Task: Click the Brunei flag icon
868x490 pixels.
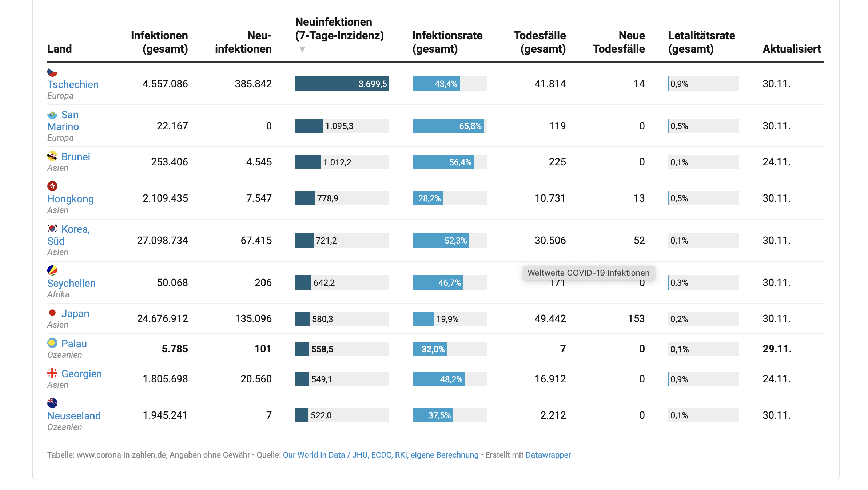Action: point(52,157)
